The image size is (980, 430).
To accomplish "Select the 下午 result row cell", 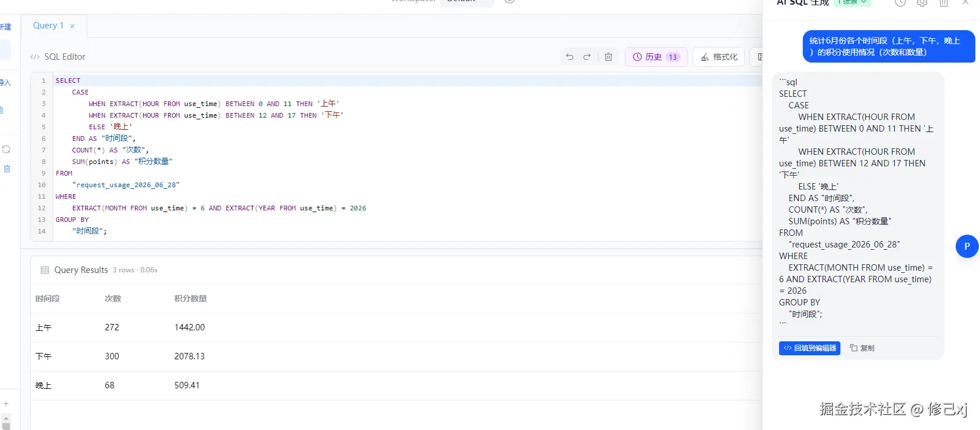I will [43, 357].
